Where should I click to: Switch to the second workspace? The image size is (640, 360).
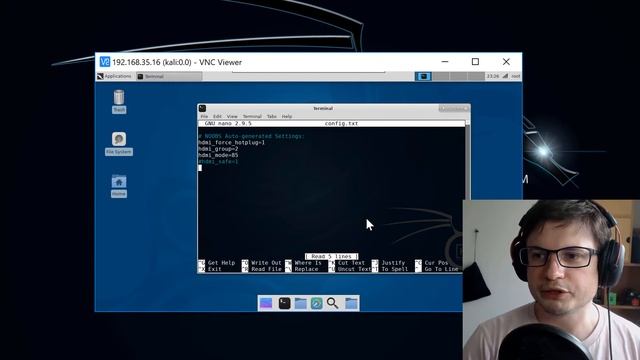point(441,76)
